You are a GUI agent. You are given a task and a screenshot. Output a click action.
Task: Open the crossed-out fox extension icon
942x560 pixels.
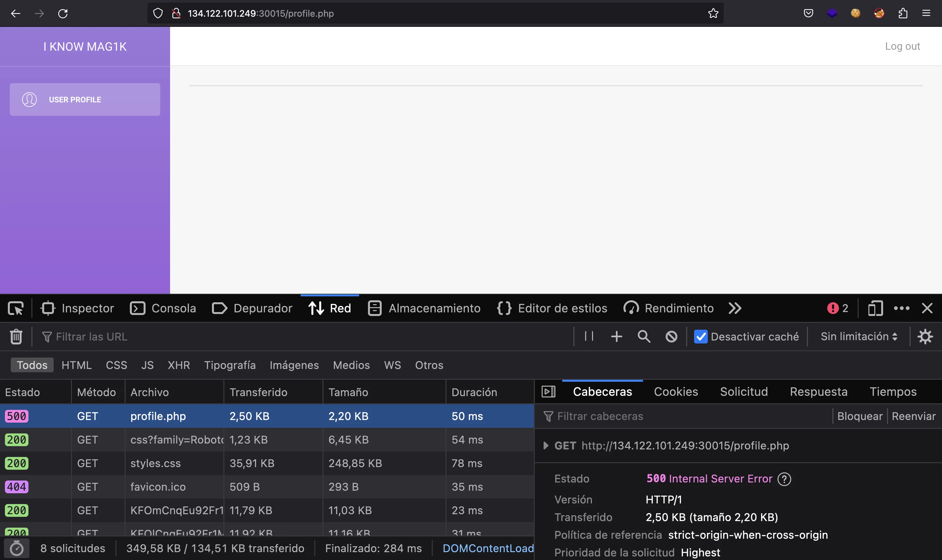(879, 14)
